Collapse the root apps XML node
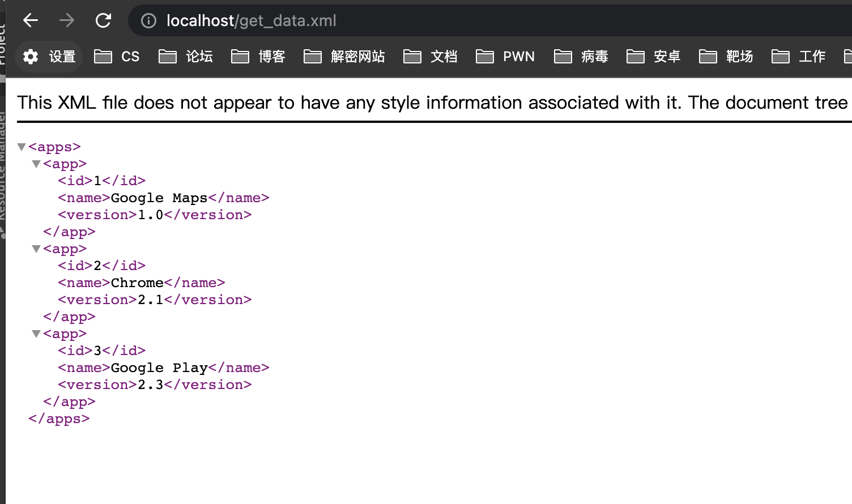The height and width of the screenshot is (504, 852). tap(22, 147)
